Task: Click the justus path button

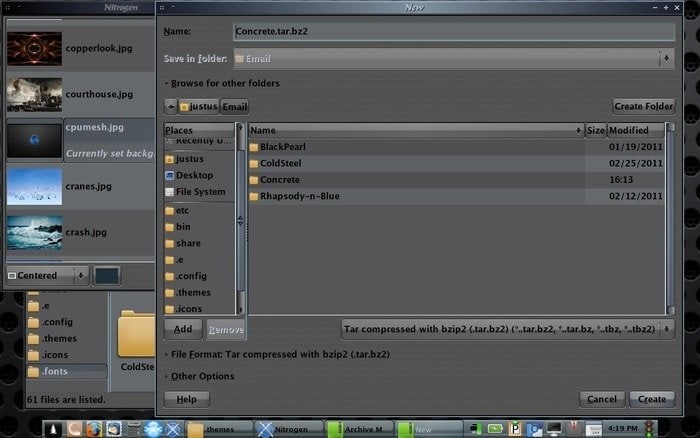Action: click(199, 106)
